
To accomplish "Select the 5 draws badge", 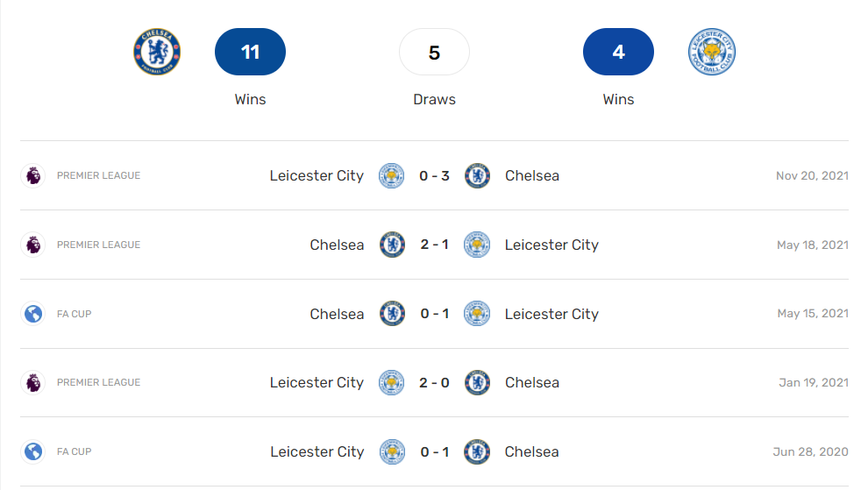I will pos(434,52).
